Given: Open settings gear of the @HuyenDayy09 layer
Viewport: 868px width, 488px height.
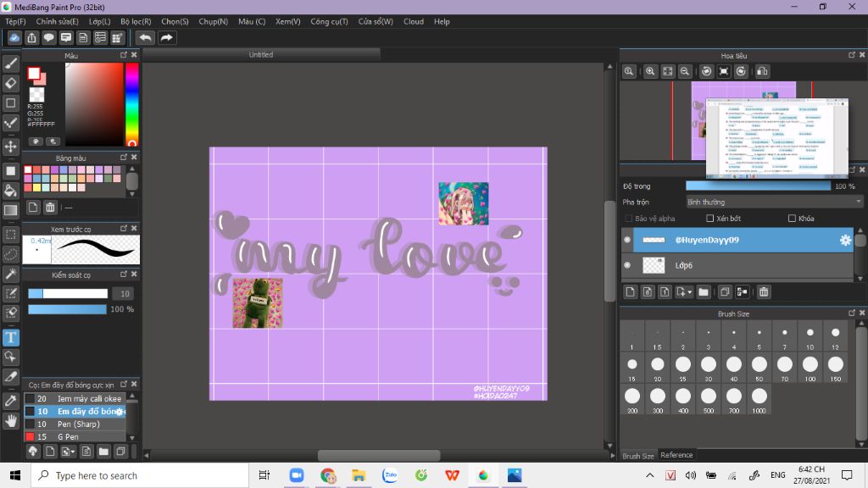Looking at the screenshot, I should [x=845, y=240].
